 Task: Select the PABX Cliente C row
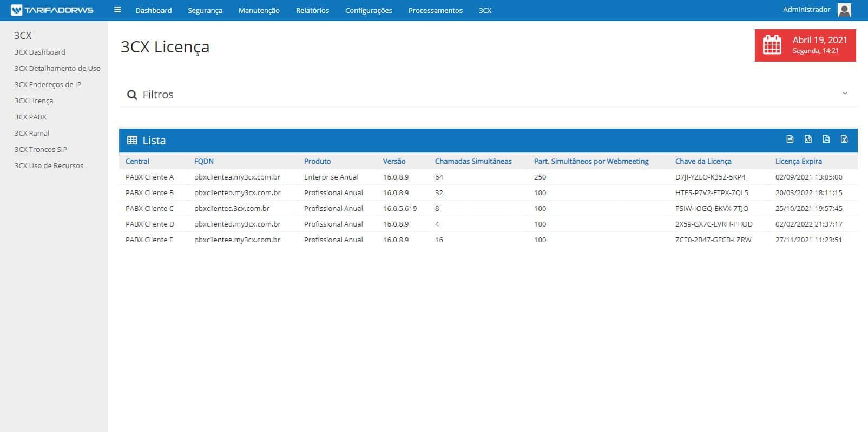pyautogui.click(x=488, y=208)
